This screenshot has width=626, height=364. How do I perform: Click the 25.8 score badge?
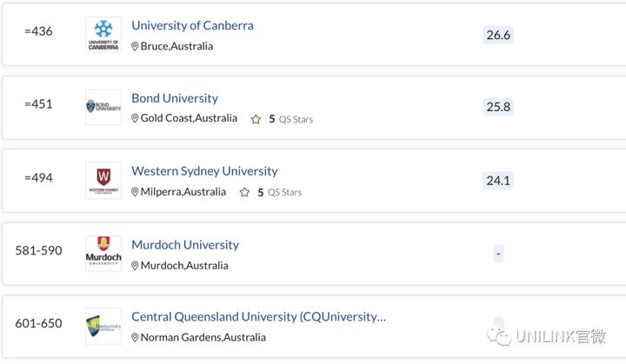pos(498,107)
